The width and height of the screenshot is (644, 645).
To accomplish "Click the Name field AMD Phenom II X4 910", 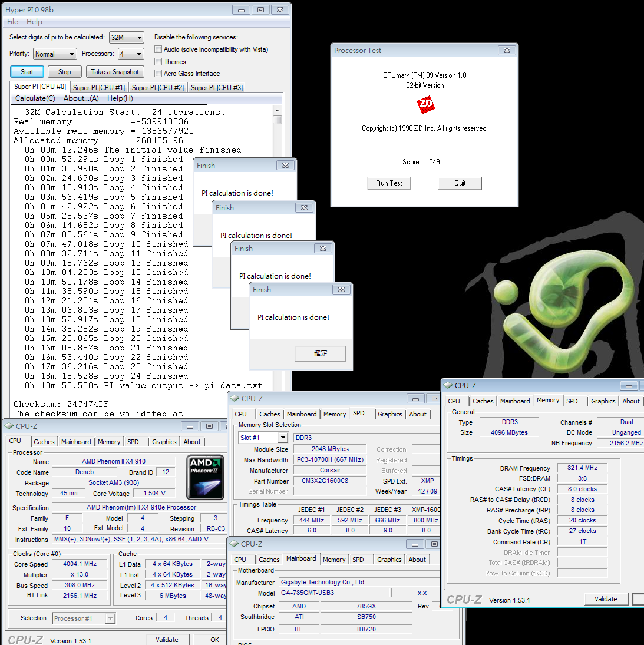I will (114, 462).
